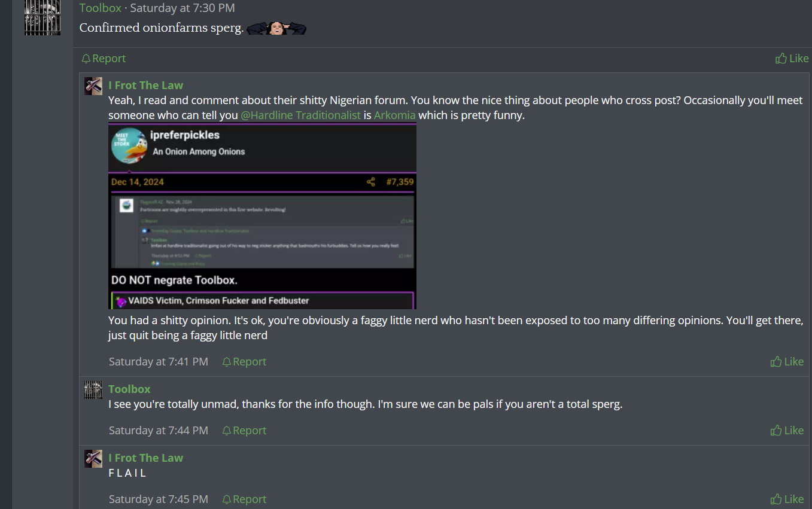The width and height of the screenshot is (812, 509).
Task: Like Toolbox's 7:44 PM comment
Action: tap(787, 431)
